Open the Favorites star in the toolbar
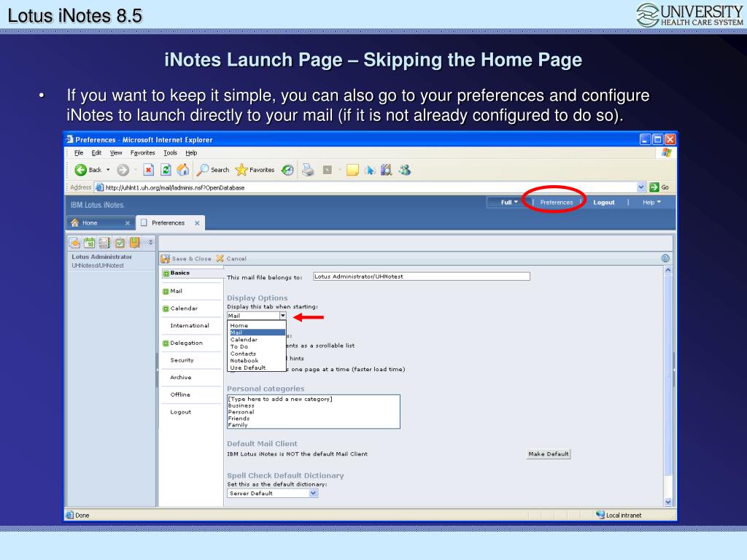 click(x=241, y=170)
